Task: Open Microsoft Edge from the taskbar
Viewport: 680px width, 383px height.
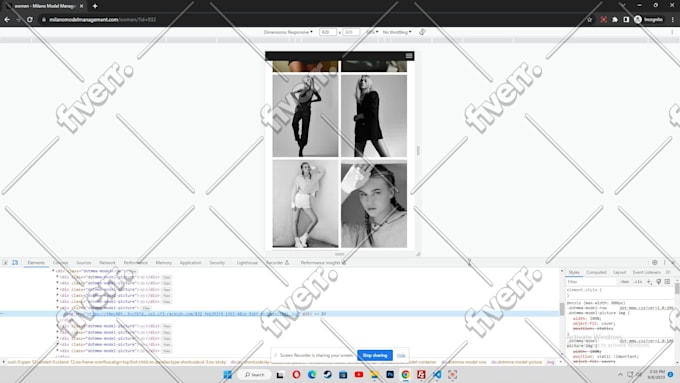Action: (312, 375)
